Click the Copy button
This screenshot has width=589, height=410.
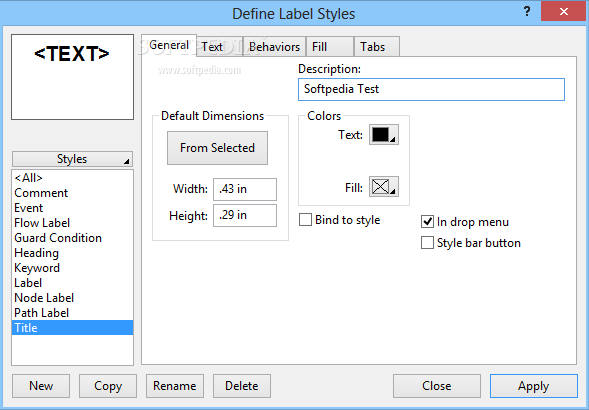click(108, 386)
